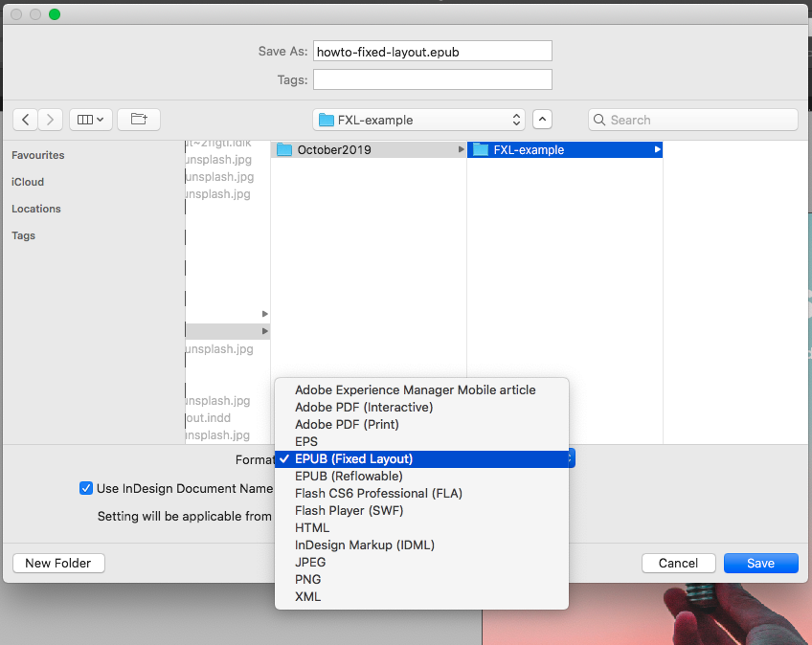This screenshot has width=812, height=645.
Task: Click the Save As filename field
Action: pos(432,52)
